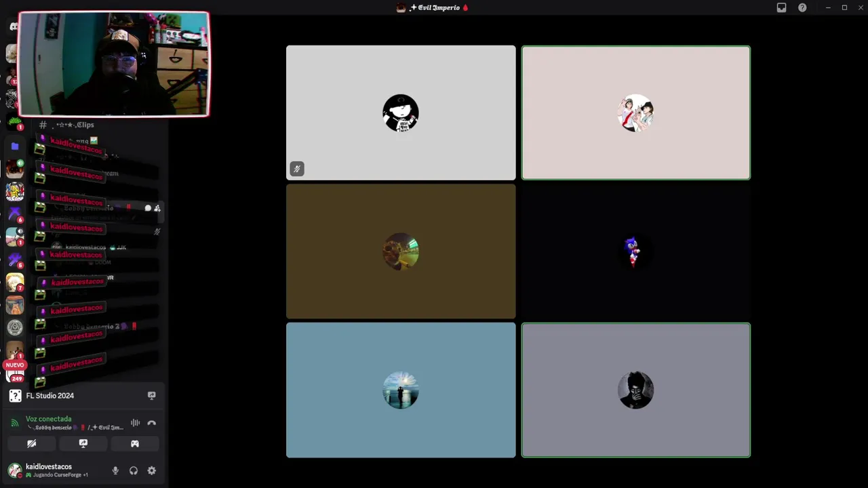This screenshot has height=488, width=868.
Task: Click the FL Studio 2024 question-block icon
Action: (x=15, y=396)
